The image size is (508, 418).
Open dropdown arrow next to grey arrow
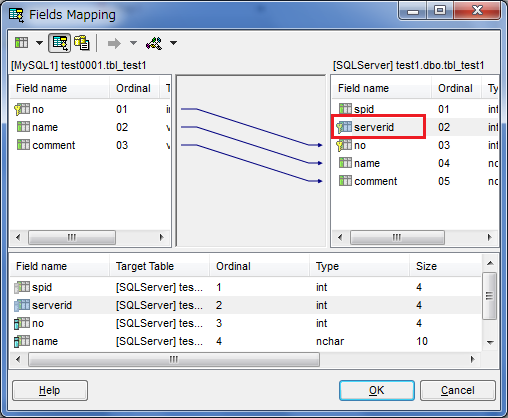133,43
